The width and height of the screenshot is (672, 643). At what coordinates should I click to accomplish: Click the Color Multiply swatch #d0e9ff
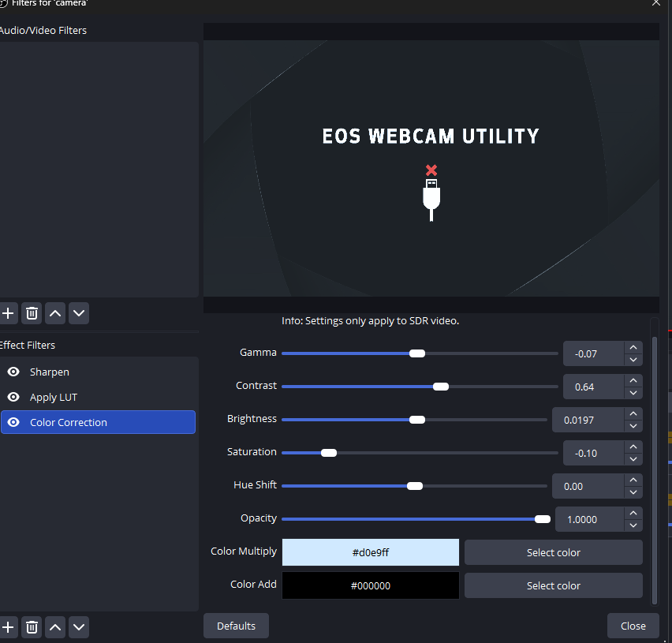click(x=370, y=552)
